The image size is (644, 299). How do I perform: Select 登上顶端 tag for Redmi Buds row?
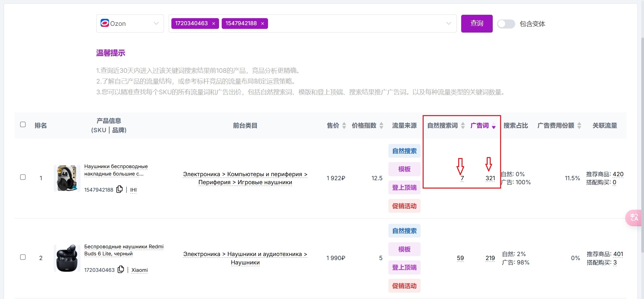405,267
